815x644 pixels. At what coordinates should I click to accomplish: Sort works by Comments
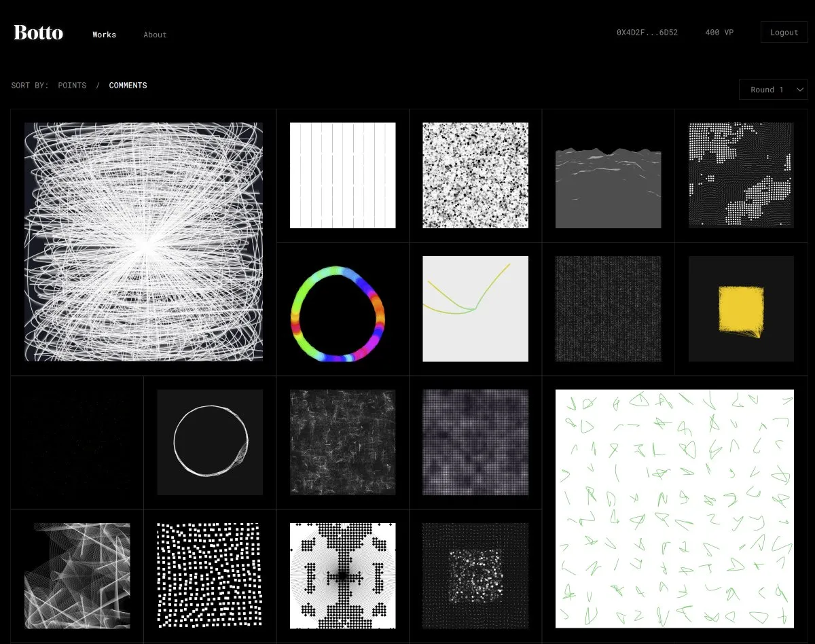[x=128, y=86]
